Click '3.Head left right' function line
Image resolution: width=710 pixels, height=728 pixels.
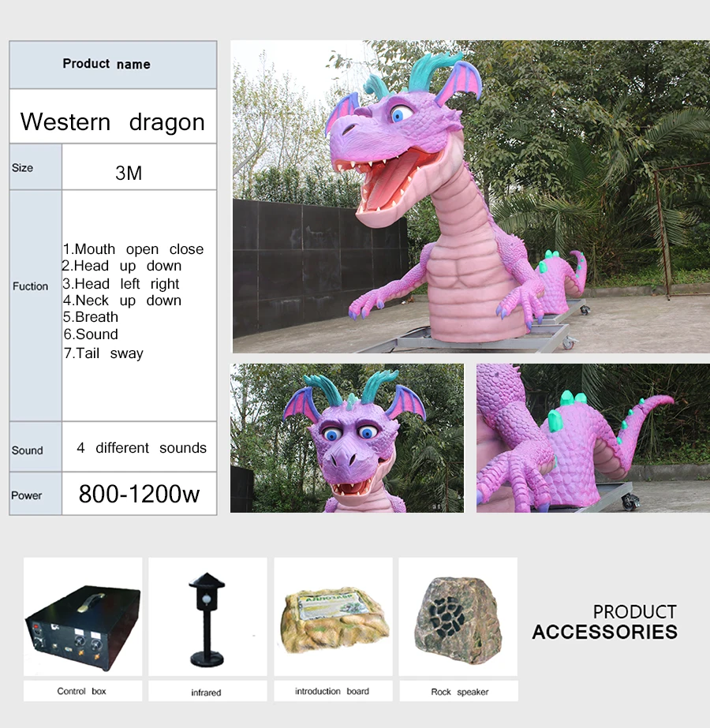click(x=121, y=284)
